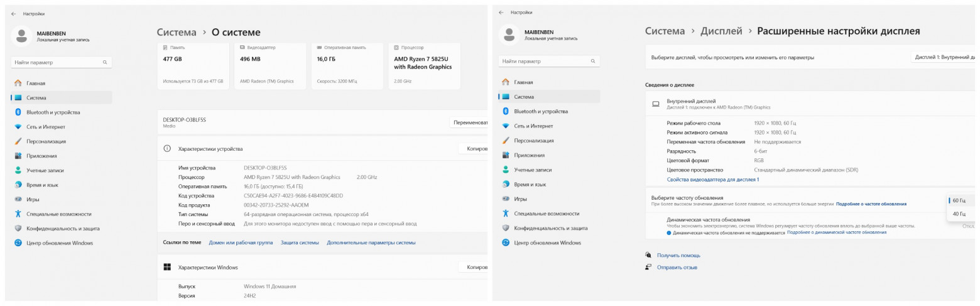Open Подробнее о частоте обновления link
The image size is (980, 306).
coord(871,204)
